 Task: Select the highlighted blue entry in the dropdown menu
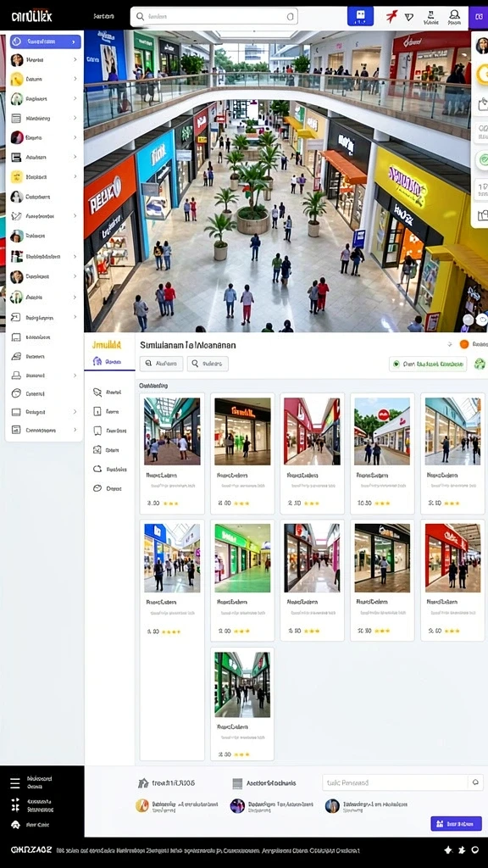(x=46, y=42)
